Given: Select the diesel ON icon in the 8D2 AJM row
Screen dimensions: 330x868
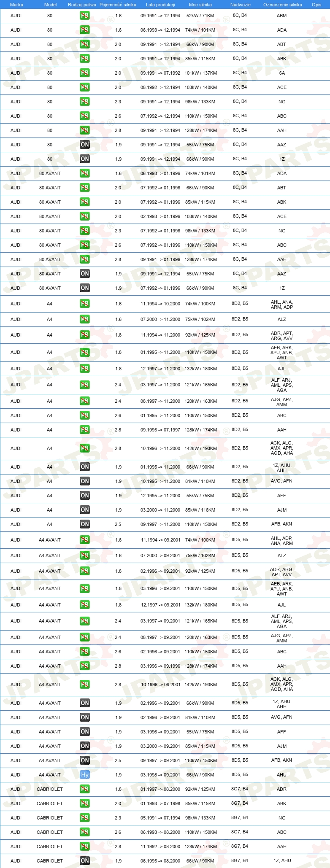Looking at the screenshot, I should [x=84, y=510].
